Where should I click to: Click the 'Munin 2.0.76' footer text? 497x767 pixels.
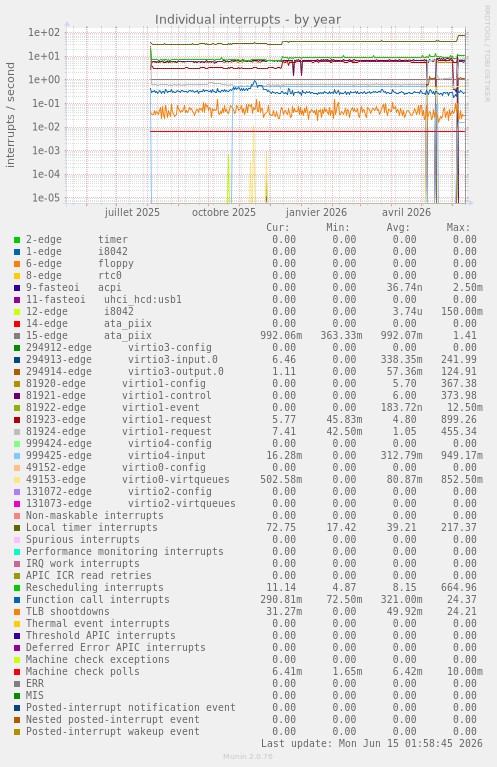(248, 757)
